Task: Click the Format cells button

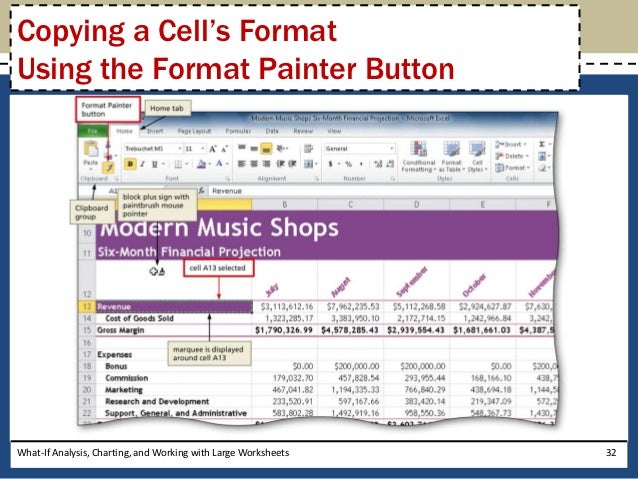Action: tap(512, 168)
